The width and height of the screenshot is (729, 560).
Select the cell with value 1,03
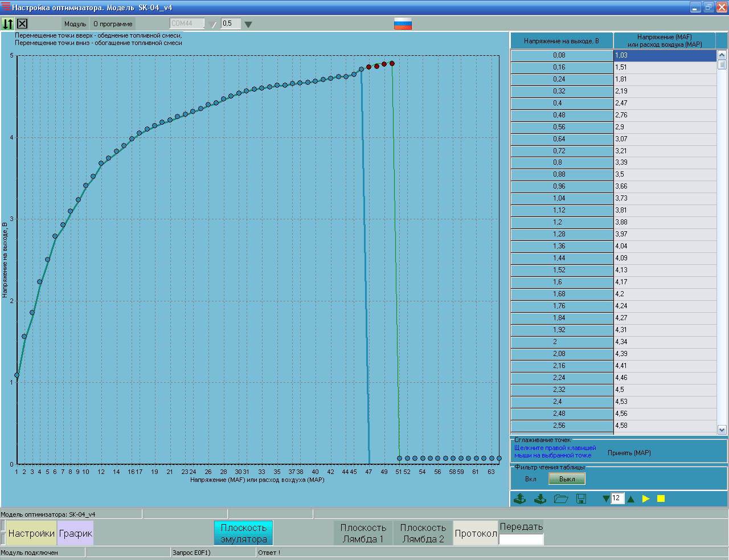[665, 55]
